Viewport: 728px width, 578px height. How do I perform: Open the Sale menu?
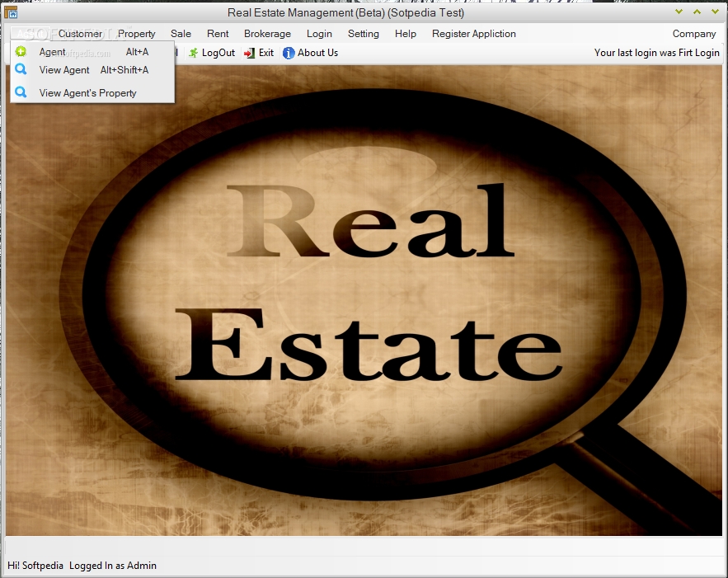181,34
